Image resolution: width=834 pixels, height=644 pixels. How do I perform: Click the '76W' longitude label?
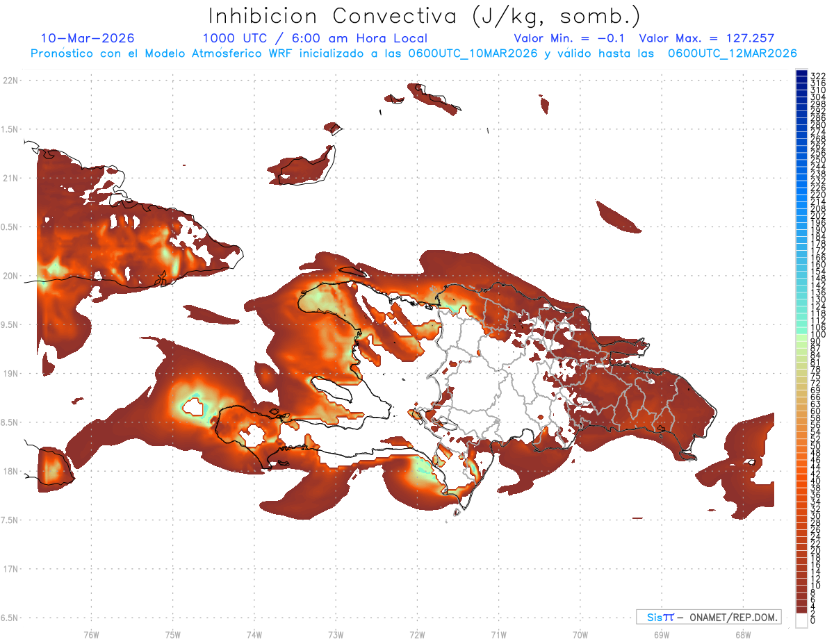coord(91,634)
